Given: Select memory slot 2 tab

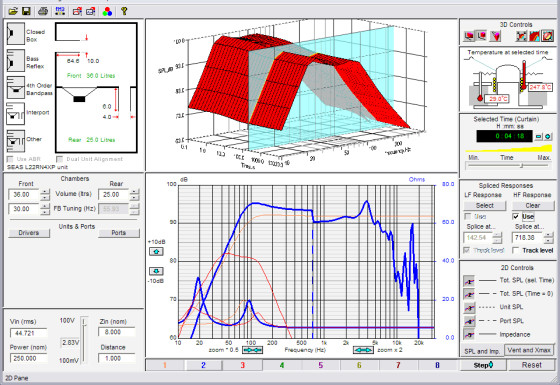Looking at the screenshot, I should click(203, 365).
